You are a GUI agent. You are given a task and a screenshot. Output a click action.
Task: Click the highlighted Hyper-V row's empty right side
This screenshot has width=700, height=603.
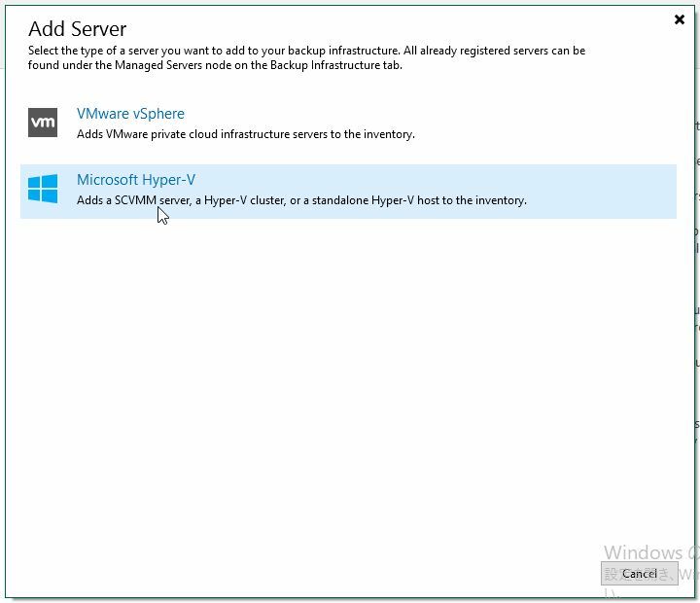(x=603, y=191)
